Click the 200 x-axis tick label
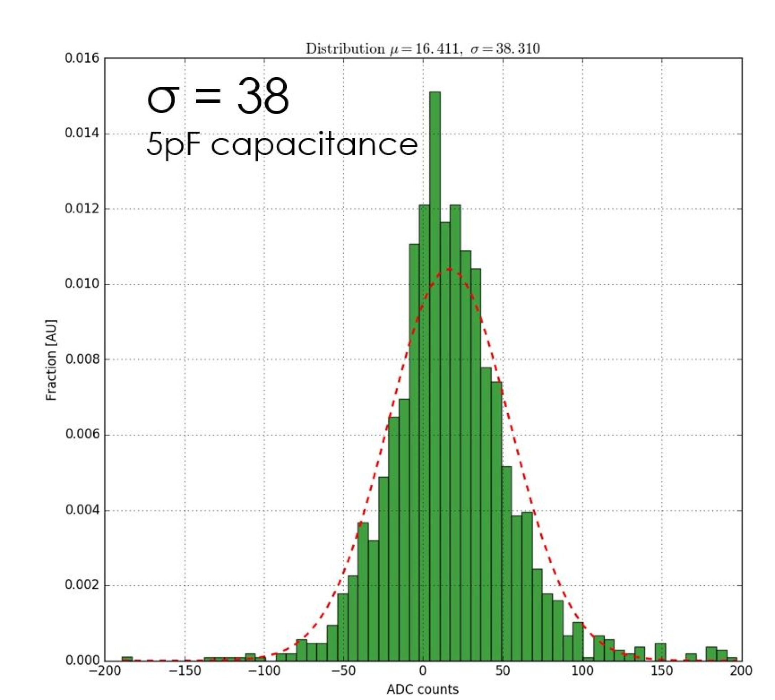 [741, 671]
